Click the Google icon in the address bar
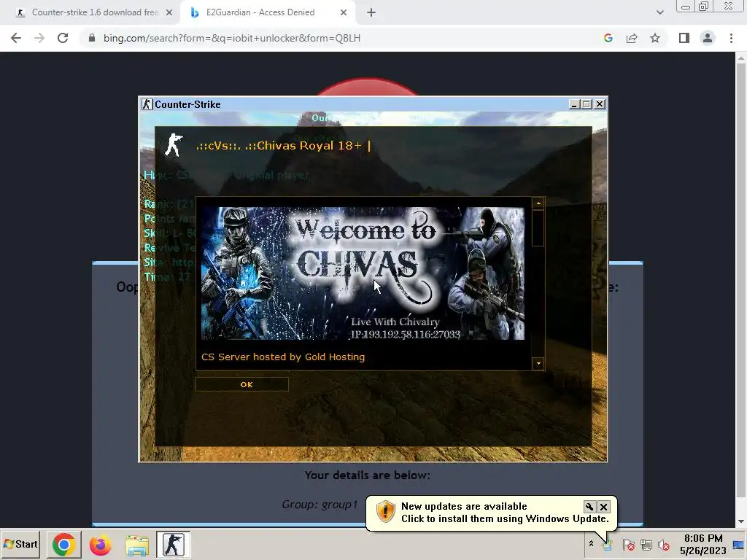The height and width of the screenshot is (560, 747). pyautogui.click(x=608, y=38)
